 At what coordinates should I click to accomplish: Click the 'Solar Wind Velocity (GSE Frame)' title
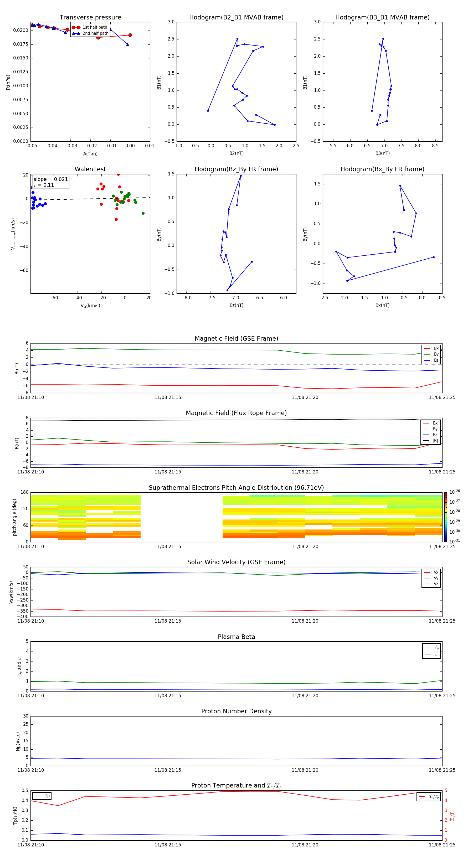tap(236, 562)
